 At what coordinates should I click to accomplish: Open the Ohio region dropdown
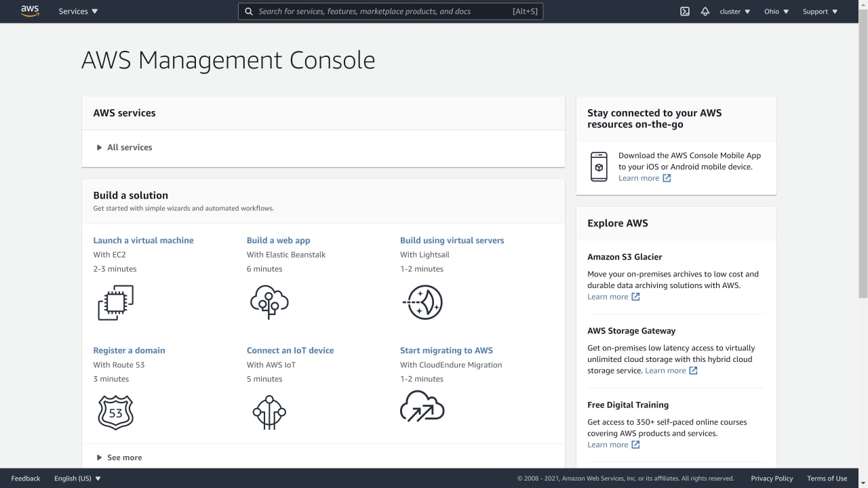click(x=776, y=12)
